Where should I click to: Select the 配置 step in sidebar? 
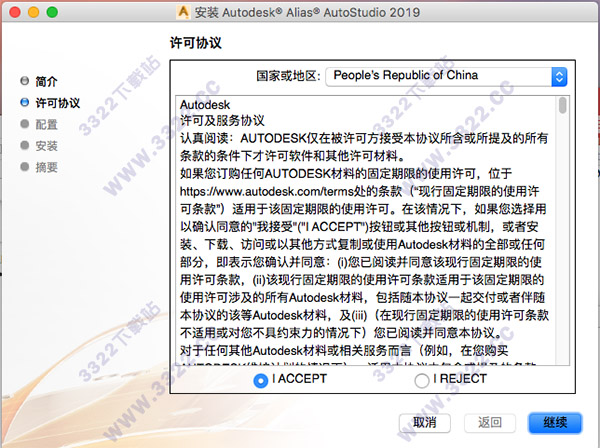tap(39, 124)
